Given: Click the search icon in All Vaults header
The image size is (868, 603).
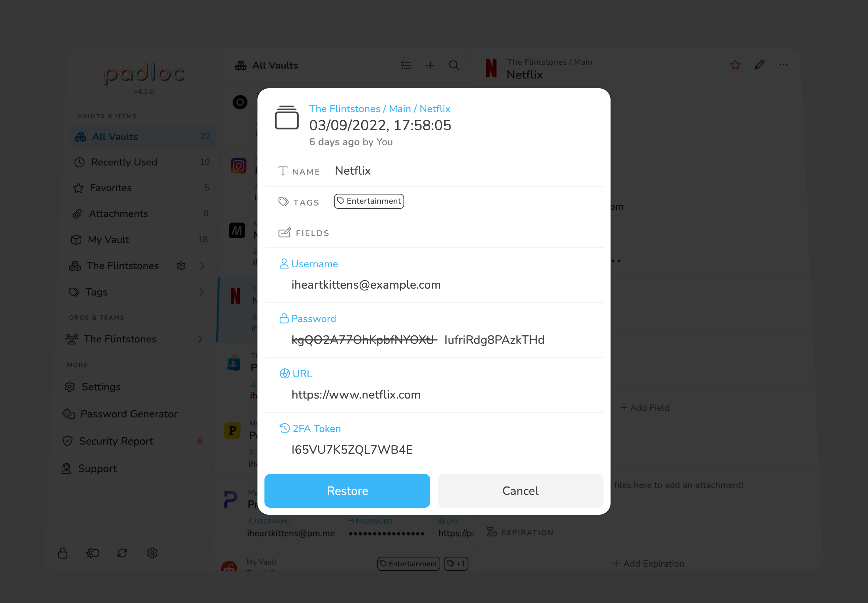Looking at the screenshot, I should click(x=454, y=65).
